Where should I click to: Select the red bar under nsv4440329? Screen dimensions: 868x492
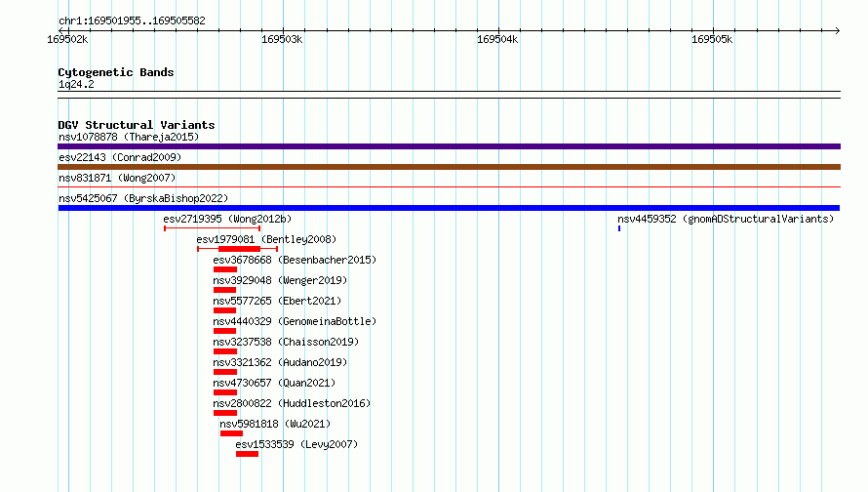(x=224, y=331)
